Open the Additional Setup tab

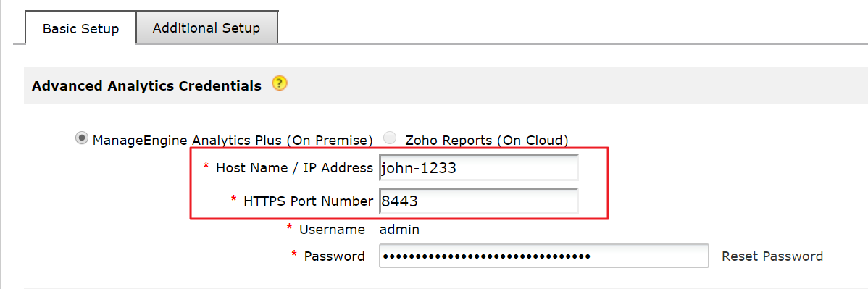206,28
